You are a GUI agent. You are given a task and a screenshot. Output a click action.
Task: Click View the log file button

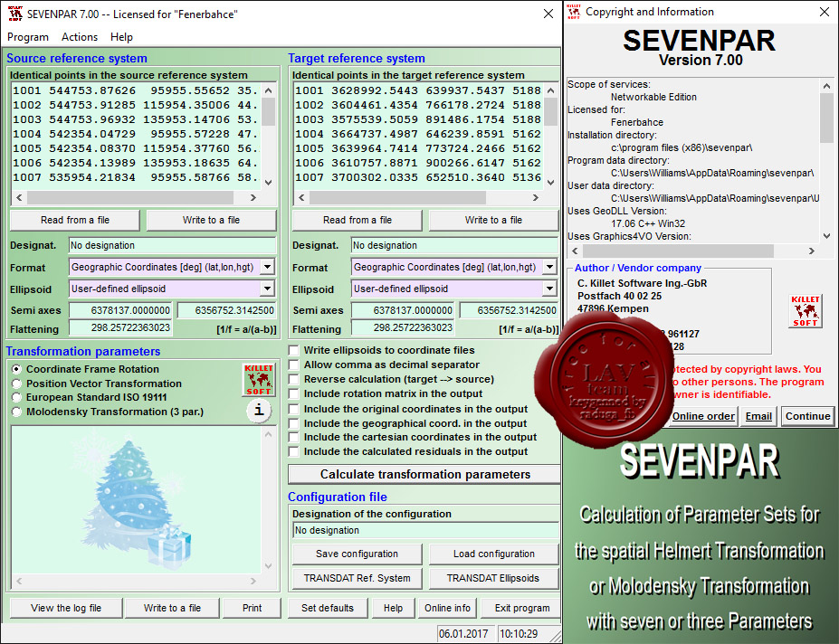[x=66, y=608]
